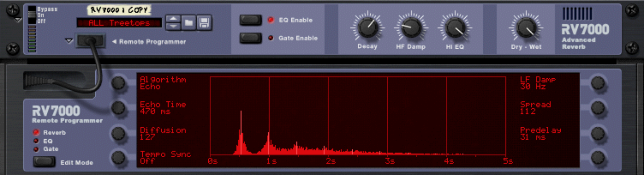
Task: Click the save patch floppy disk icon
Action: (204, 23)
